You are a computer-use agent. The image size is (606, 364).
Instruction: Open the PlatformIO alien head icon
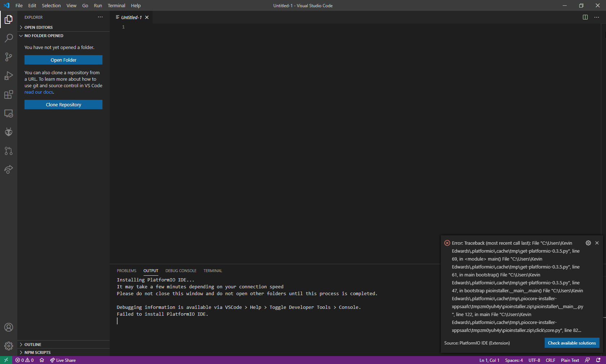[x=9, y=132]
